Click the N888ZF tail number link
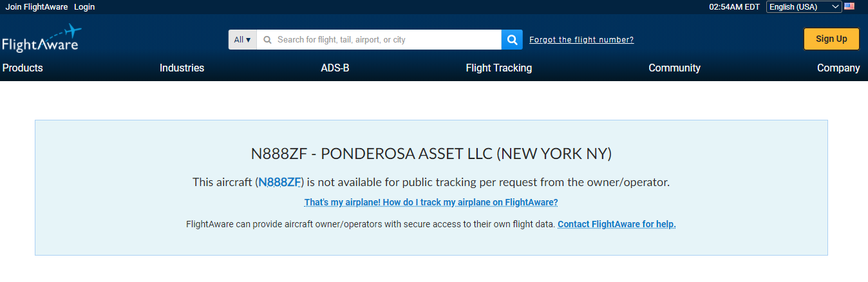This screenshot has height=282, width=868. point(279,182)
